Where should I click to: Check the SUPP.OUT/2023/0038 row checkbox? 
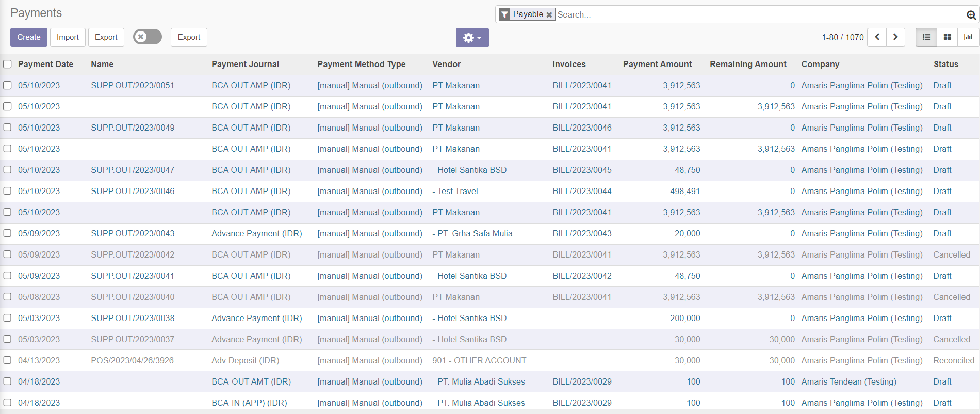7,318
